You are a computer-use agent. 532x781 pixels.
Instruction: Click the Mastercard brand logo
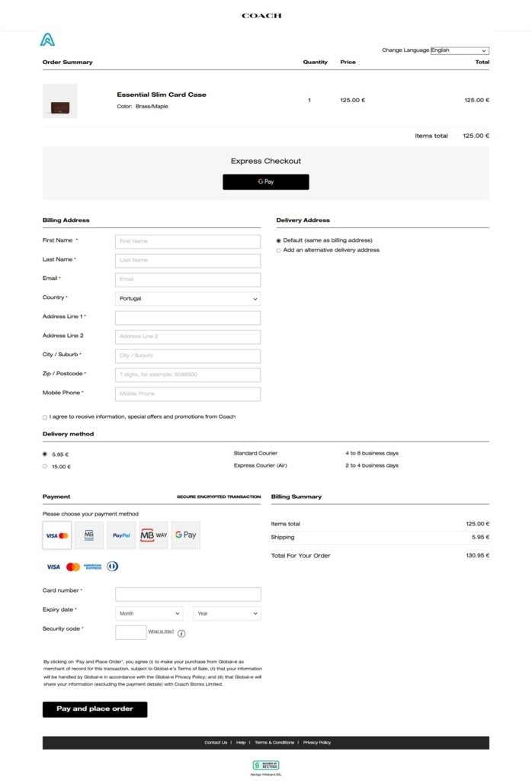click(x=73, y=567)
